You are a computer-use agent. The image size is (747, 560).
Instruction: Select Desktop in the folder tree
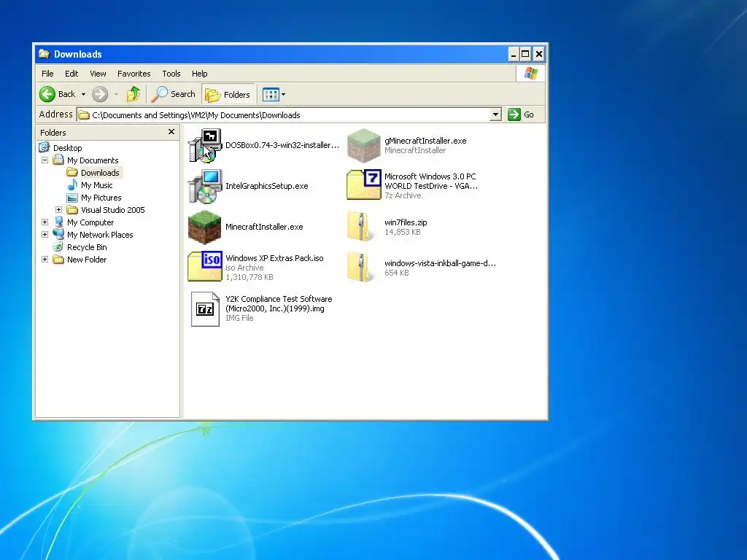(x=68, y=148)
